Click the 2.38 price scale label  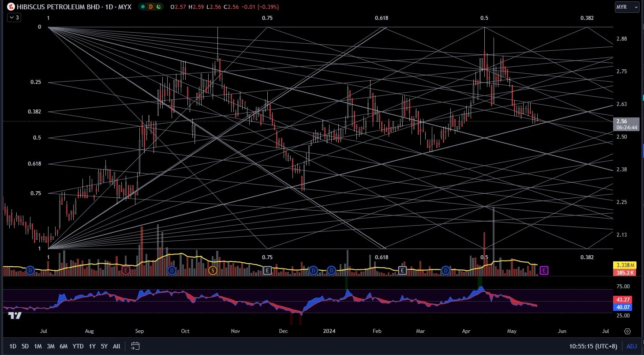622,170
